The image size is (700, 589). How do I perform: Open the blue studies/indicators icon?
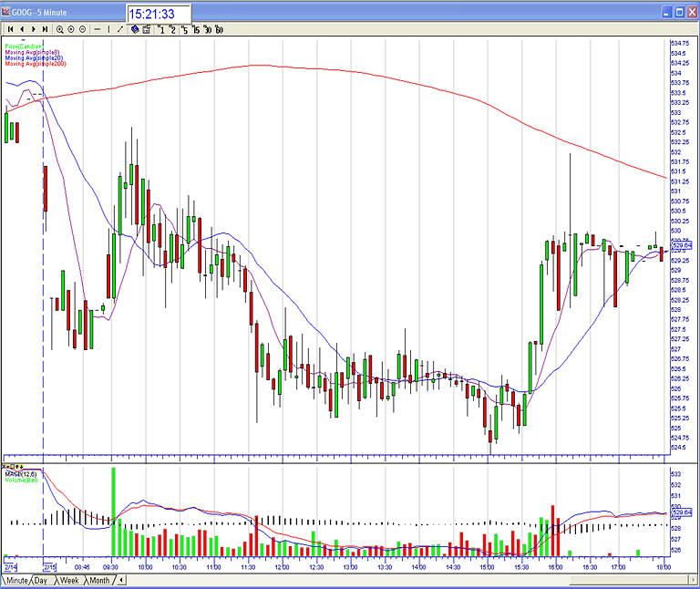pos(135,29)
